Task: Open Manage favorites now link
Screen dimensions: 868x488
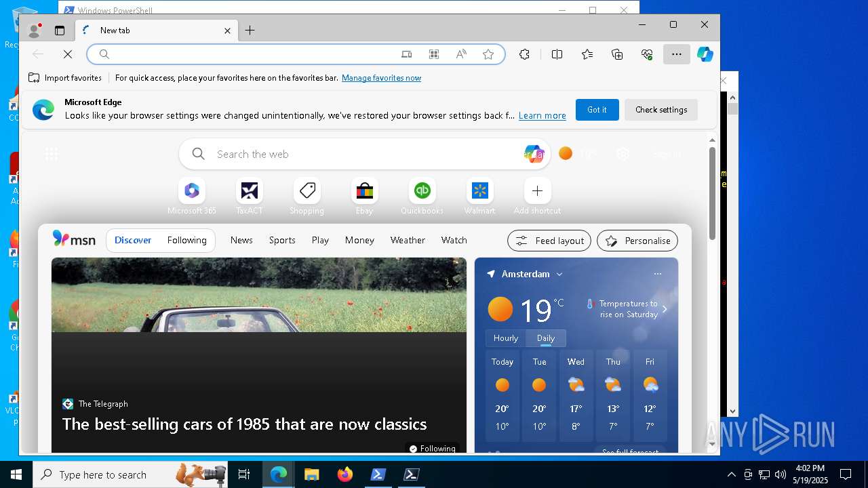Action: (x=381, y=78)
